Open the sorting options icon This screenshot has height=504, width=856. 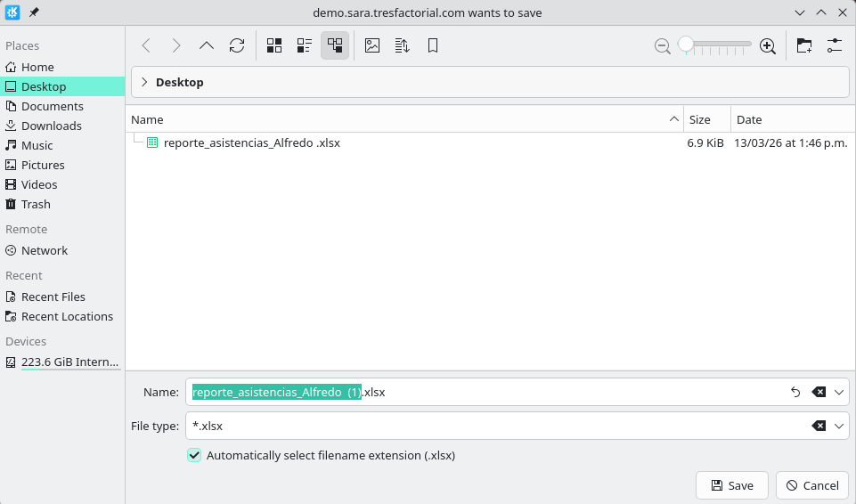(402, 45)
